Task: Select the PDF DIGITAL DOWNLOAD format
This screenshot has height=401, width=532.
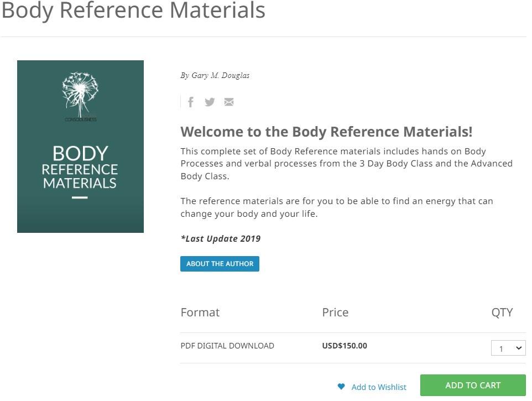Action: click(227, 345)
